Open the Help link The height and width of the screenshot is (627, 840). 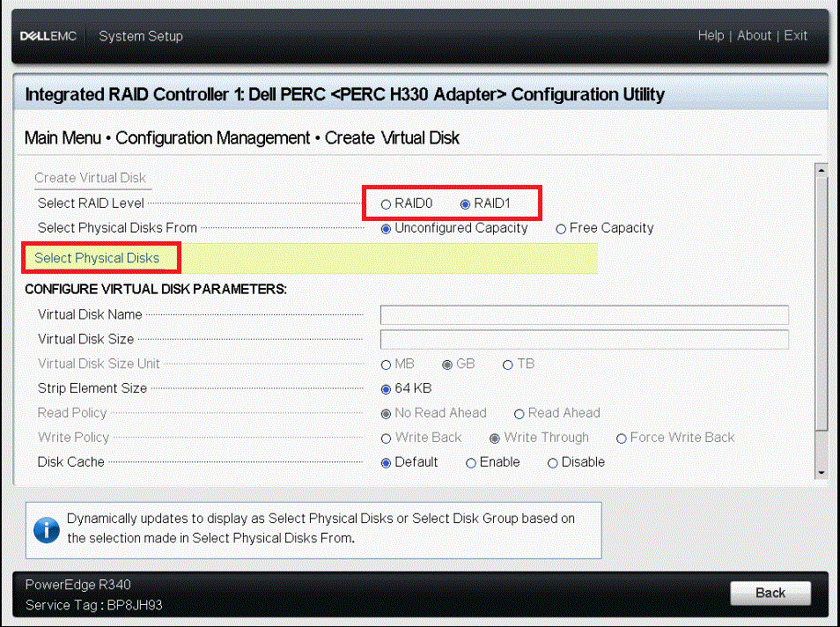pos(711,35)
